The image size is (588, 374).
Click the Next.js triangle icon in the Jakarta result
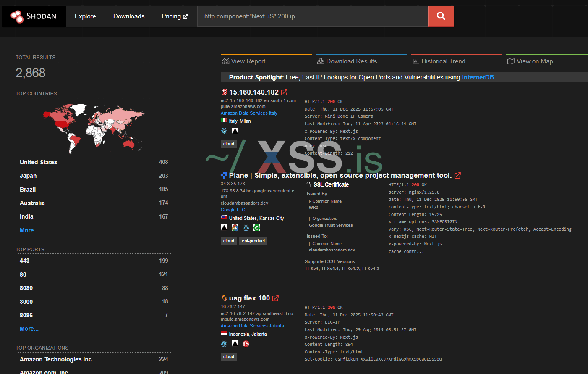235,344
